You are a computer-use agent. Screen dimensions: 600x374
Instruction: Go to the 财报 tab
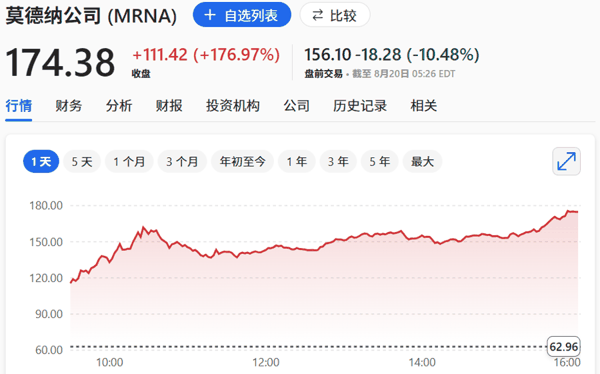point(169,106)
